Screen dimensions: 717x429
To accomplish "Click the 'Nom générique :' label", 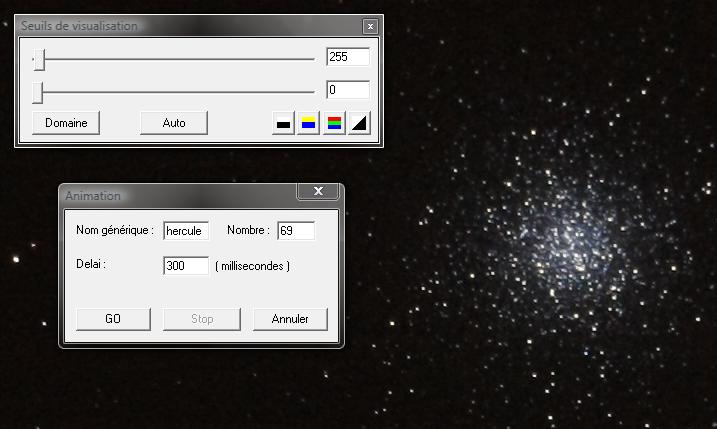I will (115, 230).
